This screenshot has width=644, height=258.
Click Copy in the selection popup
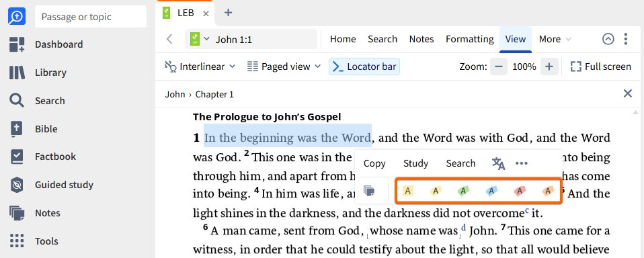(x=374, y=164)
